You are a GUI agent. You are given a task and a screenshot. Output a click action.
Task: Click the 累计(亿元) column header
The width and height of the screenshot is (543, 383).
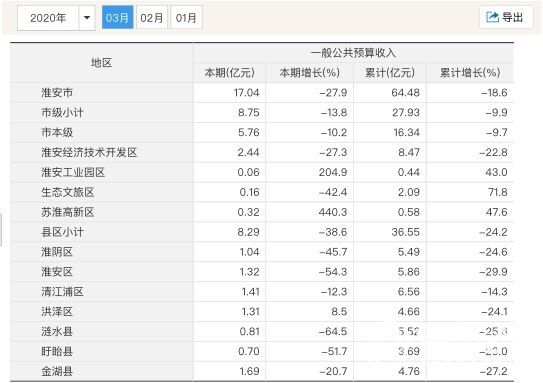pos(390,73)
